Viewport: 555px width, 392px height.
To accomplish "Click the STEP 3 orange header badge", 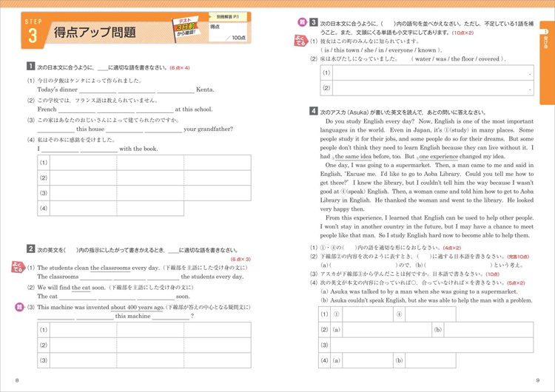I will coord(33,31).
